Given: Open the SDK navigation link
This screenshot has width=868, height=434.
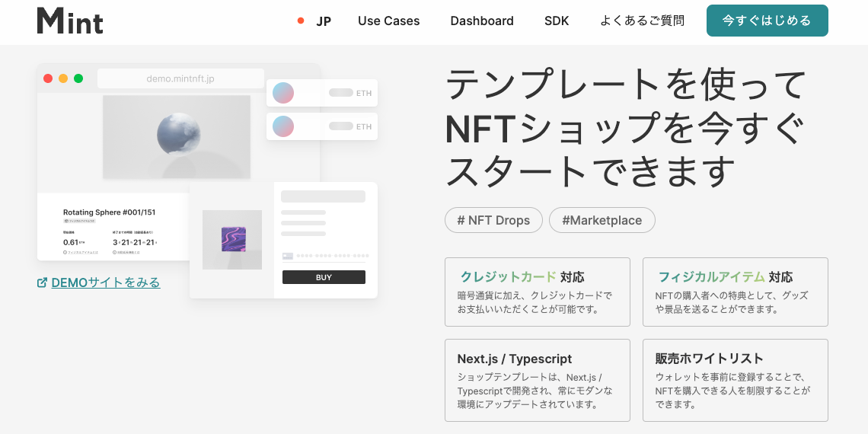Looking at the screenshot, I should (x=557, y=21).
